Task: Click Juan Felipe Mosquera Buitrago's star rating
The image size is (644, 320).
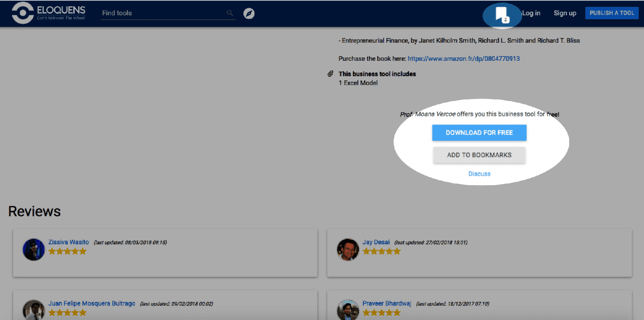Action: [68, 312]
